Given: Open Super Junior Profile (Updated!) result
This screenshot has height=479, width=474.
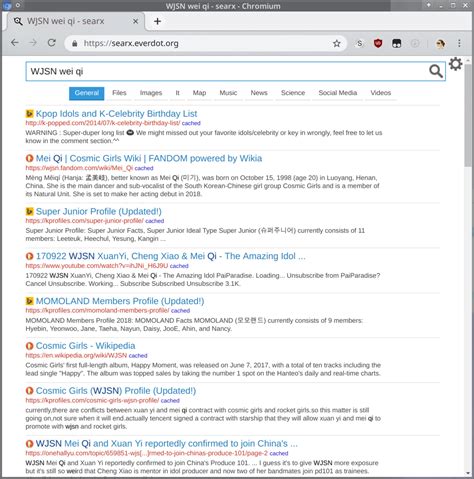Looking at the screenshot, I should 99,211.
